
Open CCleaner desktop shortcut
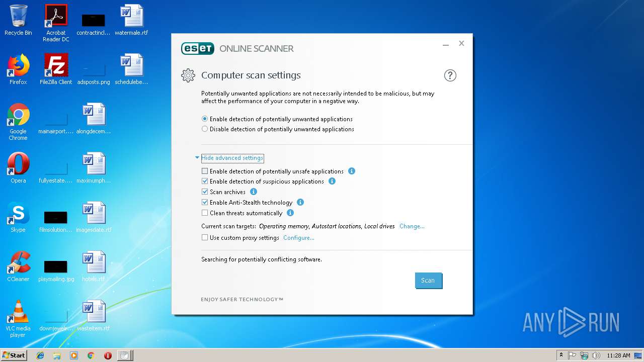coord(18,266)
